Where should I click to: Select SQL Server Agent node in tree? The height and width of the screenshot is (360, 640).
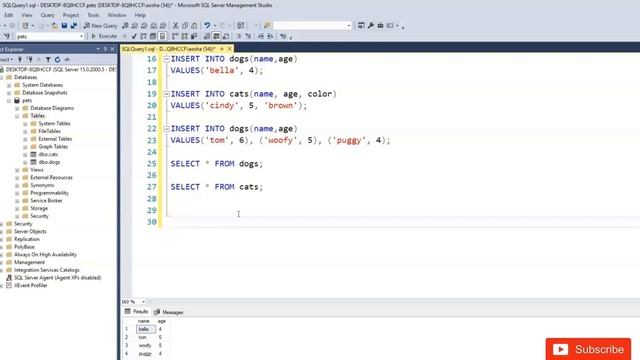coord(58,278)
